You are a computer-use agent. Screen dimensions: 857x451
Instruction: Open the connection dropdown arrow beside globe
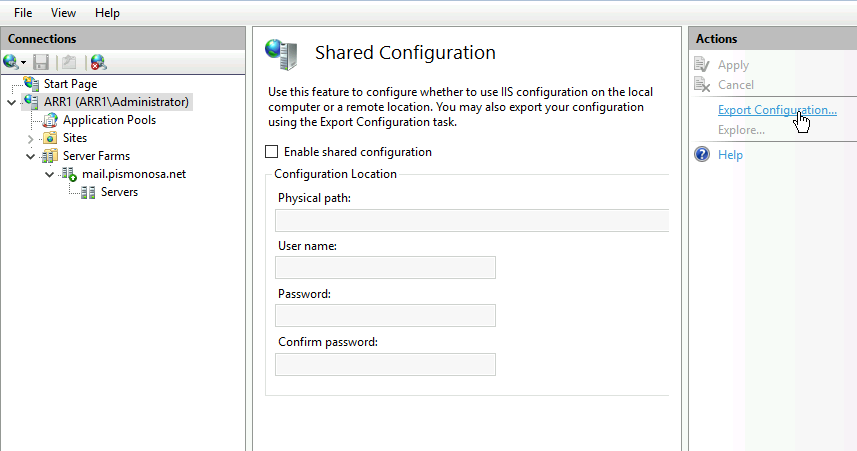24,63
